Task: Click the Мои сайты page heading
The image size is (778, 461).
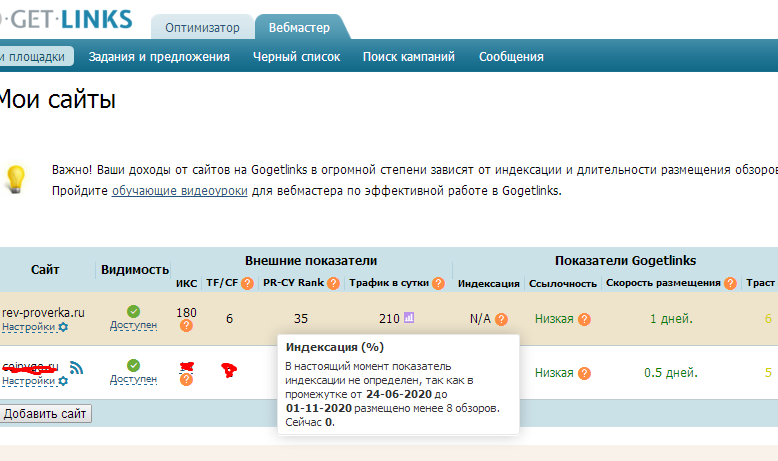Action: [58, 99]
